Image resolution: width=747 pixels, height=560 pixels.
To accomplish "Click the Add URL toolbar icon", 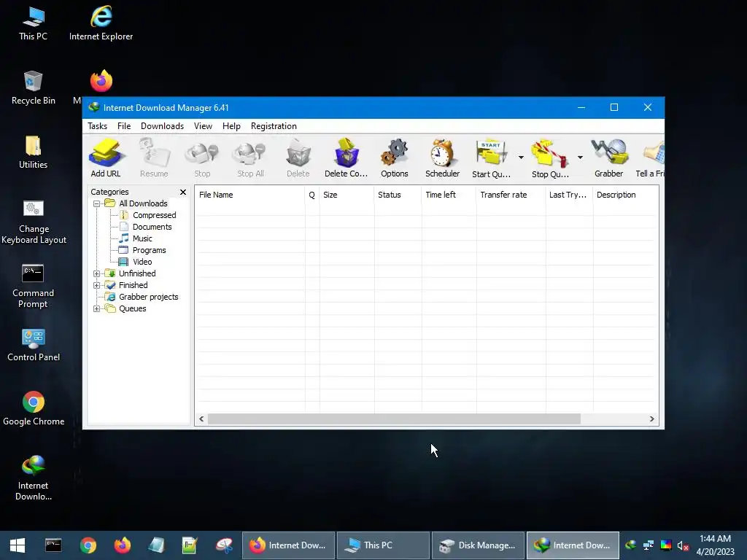I will [106, 157].
